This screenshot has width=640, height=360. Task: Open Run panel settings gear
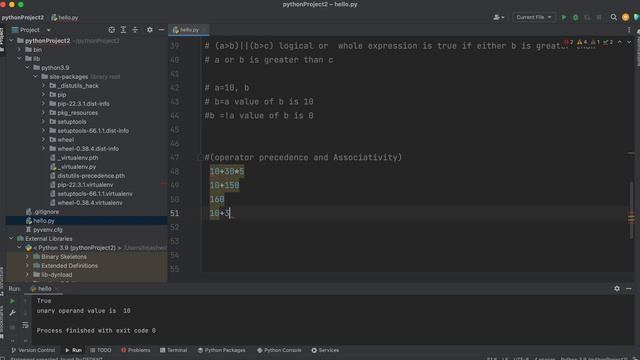point(617,289)
